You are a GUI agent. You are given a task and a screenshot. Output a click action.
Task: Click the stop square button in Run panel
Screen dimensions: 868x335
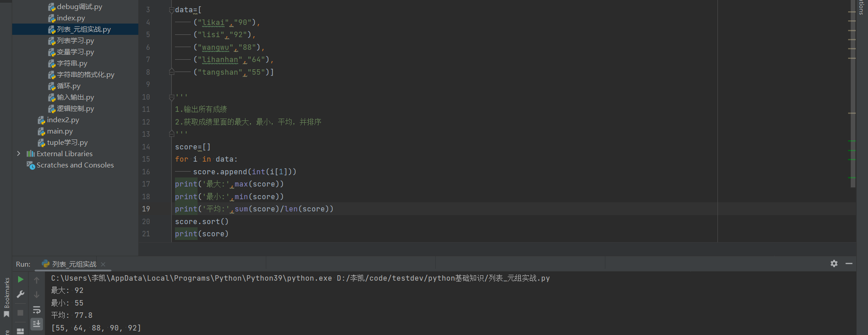click(x=20, y=313)
